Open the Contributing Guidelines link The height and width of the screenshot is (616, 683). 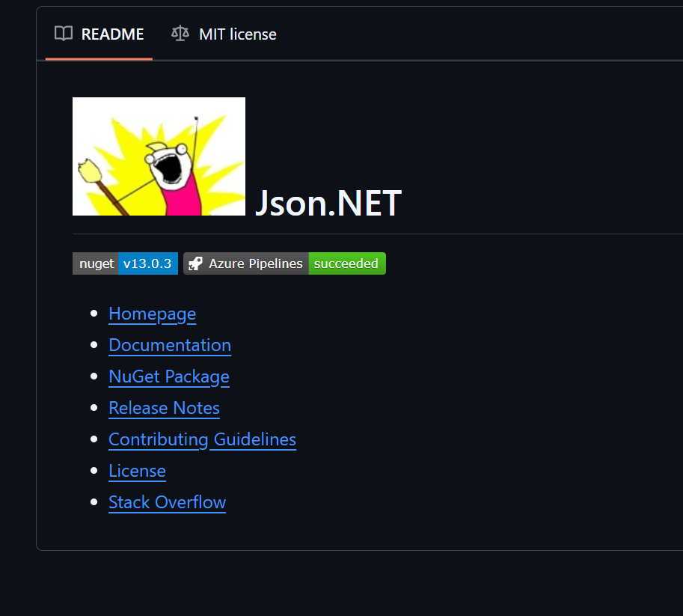[203, 439]
